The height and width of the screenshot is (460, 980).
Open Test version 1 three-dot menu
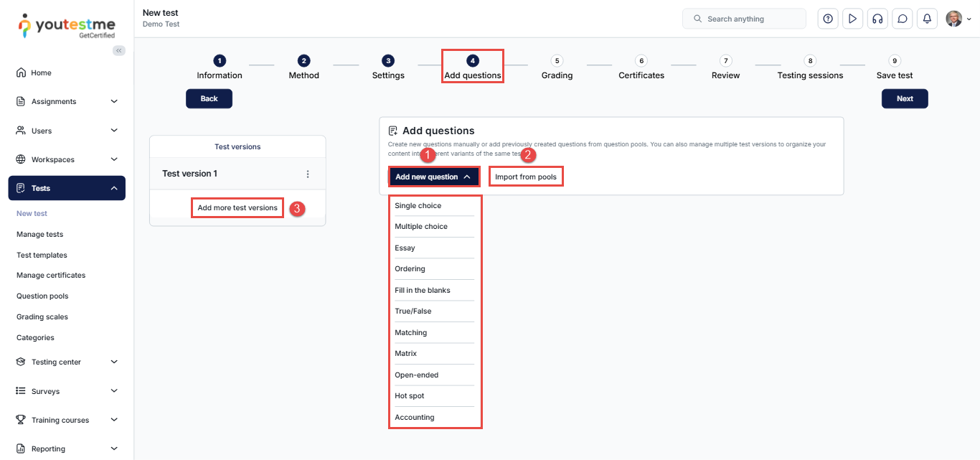[x=308, y=174]
